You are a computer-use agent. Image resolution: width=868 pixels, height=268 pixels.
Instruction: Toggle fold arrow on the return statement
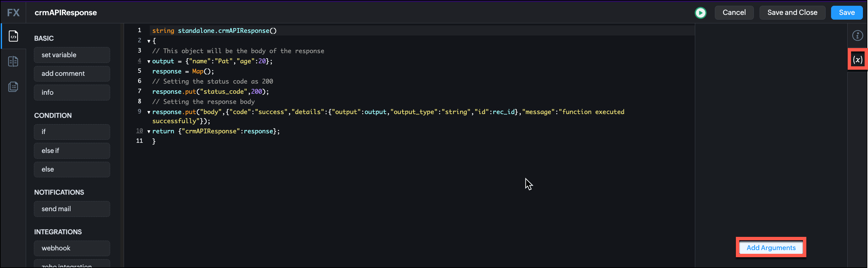(149, 132)
